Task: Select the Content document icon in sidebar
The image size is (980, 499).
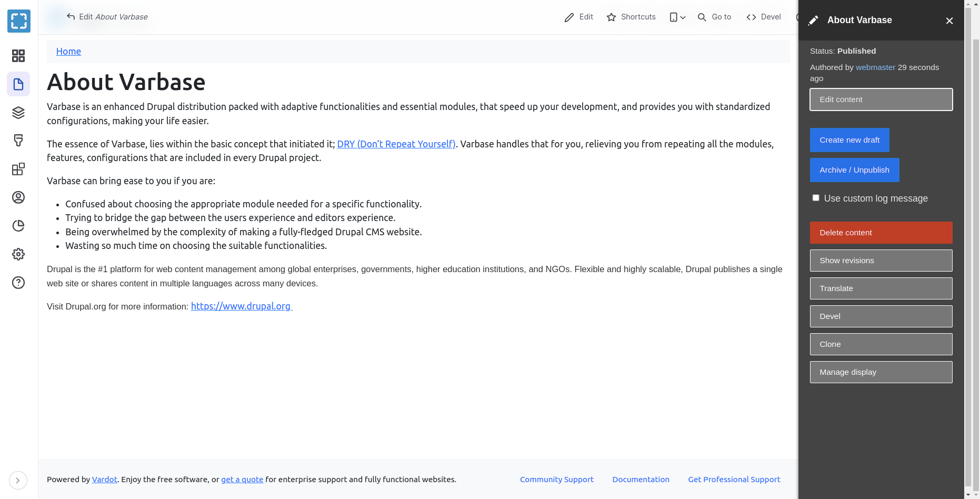Action: point(18,84)
